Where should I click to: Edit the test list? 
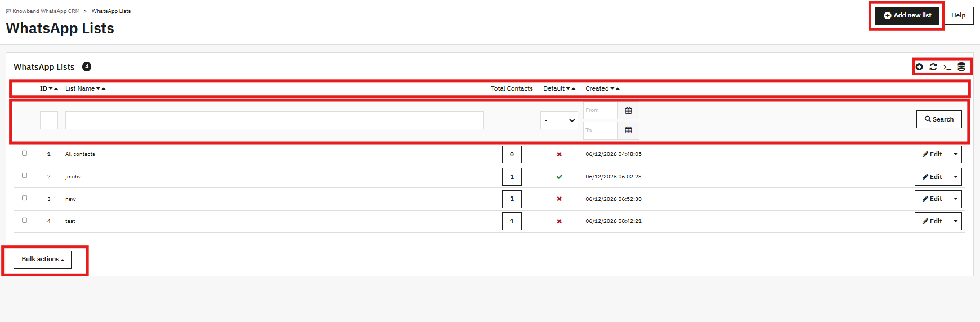point(932,221)
